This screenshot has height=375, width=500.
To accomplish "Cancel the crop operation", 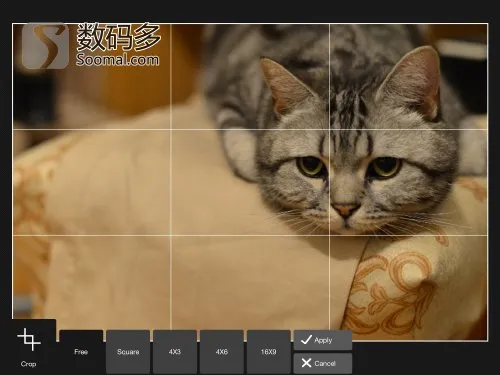I will (323, 363).
